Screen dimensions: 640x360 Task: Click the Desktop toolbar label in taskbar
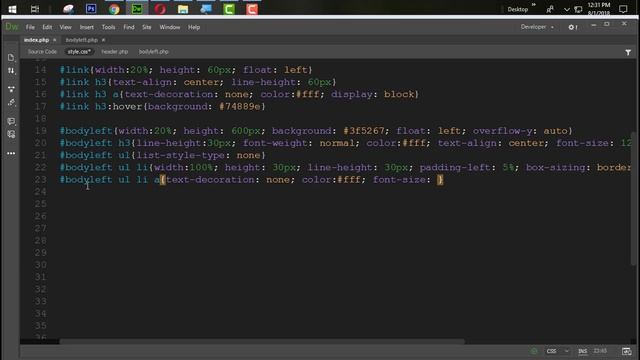[x=518, y=9]
